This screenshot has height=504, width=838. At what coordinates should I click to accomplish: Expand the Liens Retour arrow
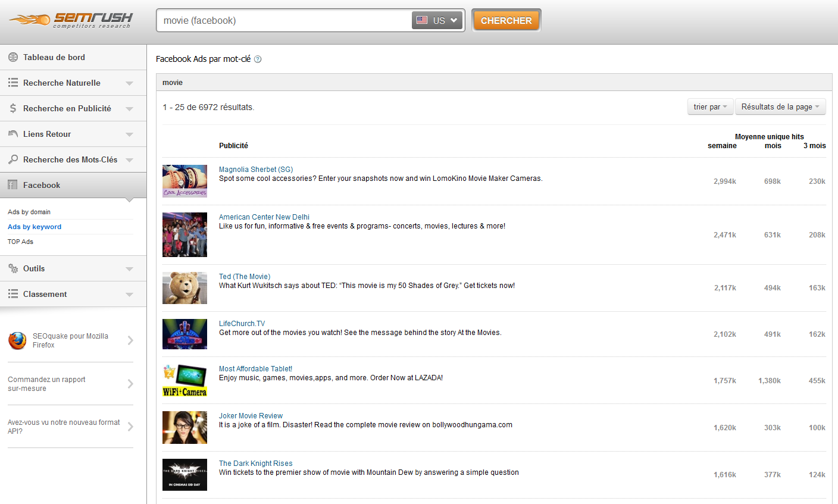click(x=129, y=134)
